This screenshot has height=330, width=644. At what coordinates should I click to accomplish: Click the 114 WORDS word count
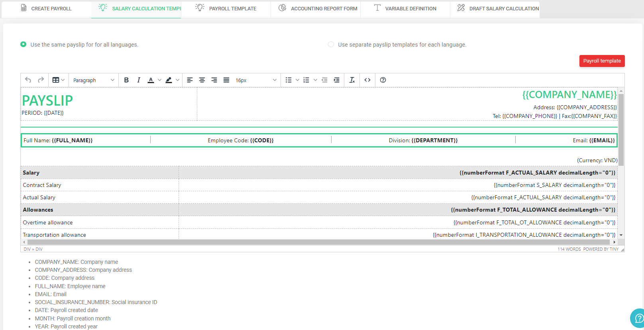tap(569, 249)
